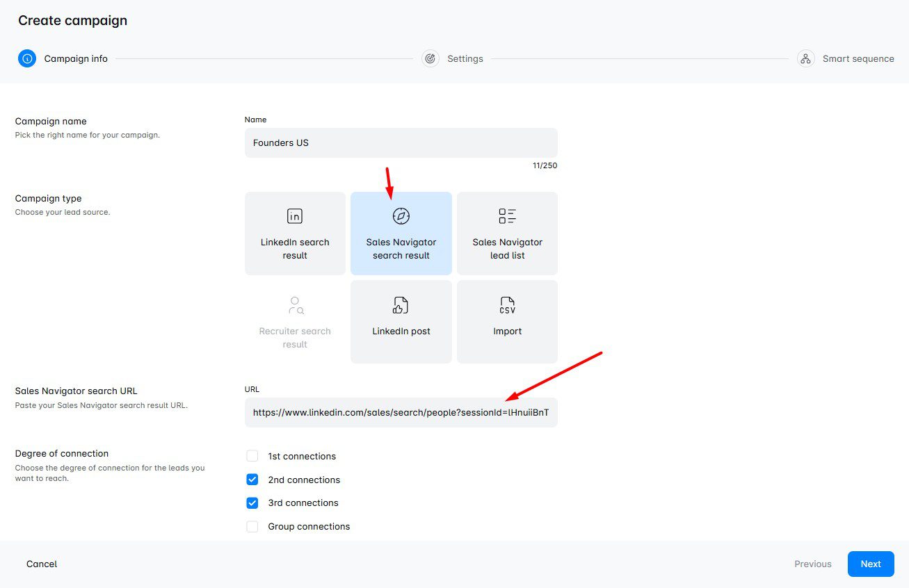Enable 1st connections checkbox
Screen dimensions: 909x588
(252, 456)
